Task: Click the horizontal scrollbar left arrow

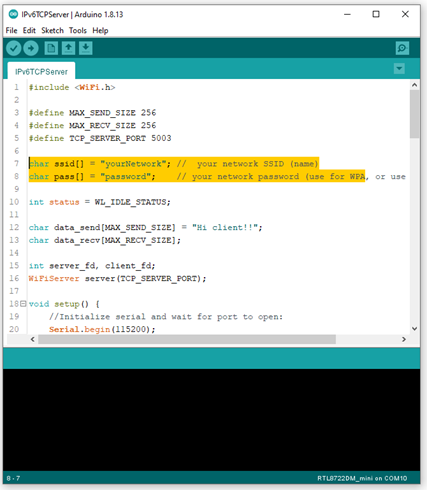Action: (33, 339)
